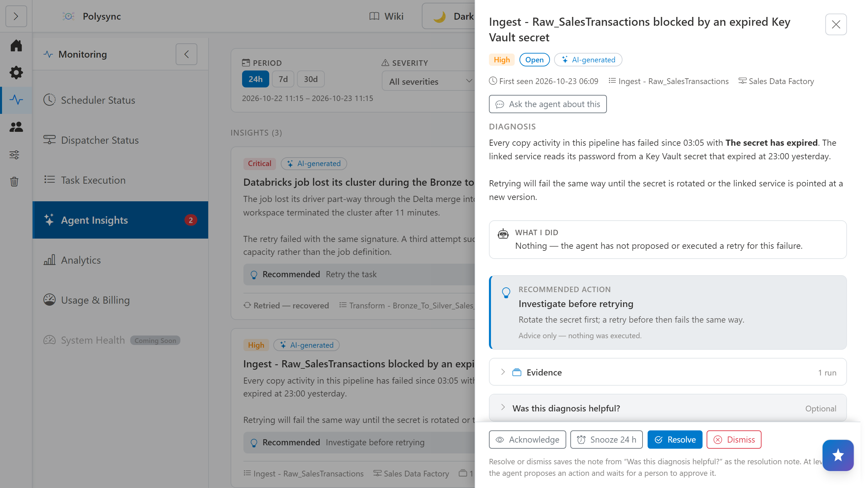Open the settings gear in left rail
This screenshot has height=488, width=868.
pyautogui.click(x=16, y=73)
